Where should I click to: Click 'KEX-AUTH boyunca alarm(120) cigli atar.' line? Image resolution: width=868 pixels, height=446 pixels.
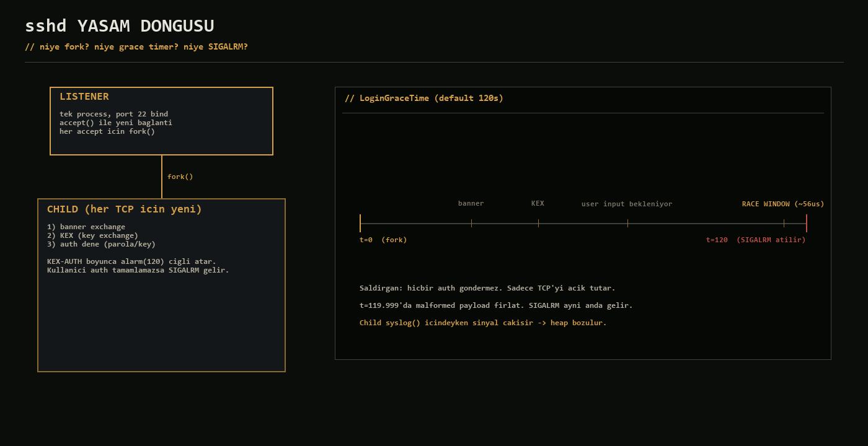132,261
